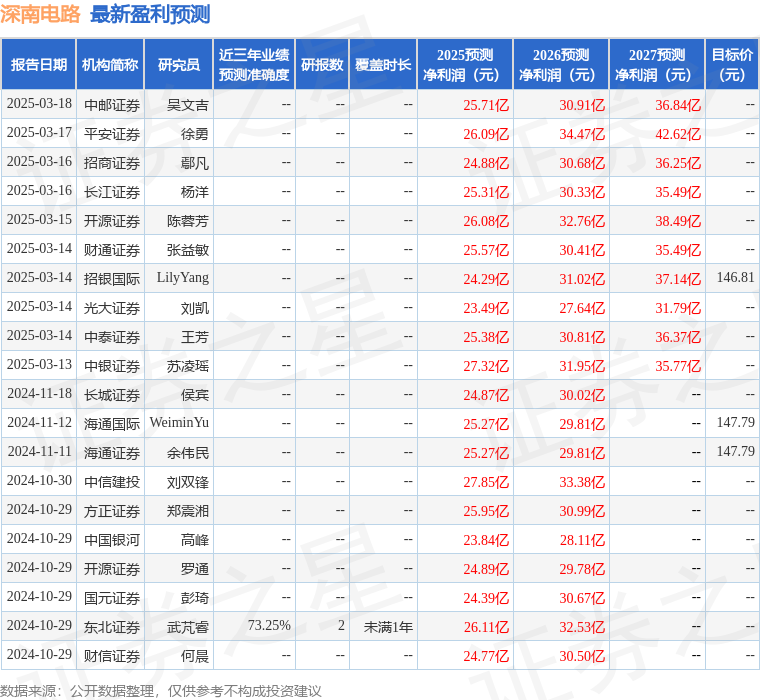
Task: Click the 光大证券 institution cell
Action: pos(112,308)
